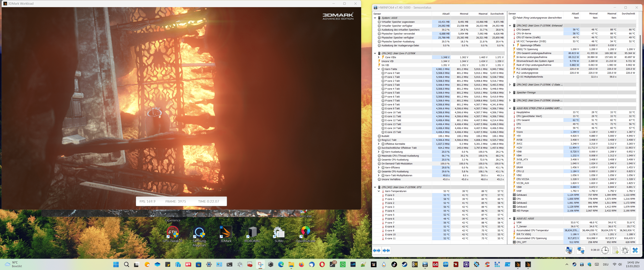Viewport: 644px width, 270px height.
Task: Click the left Aktuell column header
Action: pos(441,14)
